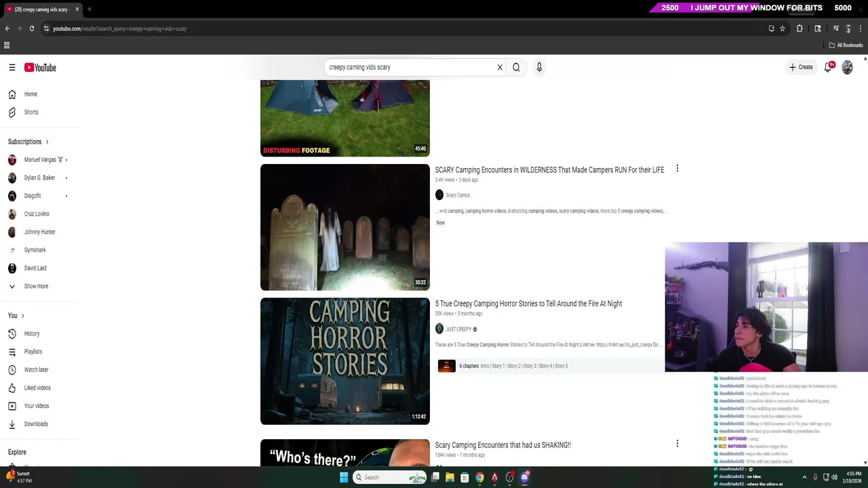Open File Explorer from the taskbar
This screenshot has height=488, width=868.
[450, 477]
